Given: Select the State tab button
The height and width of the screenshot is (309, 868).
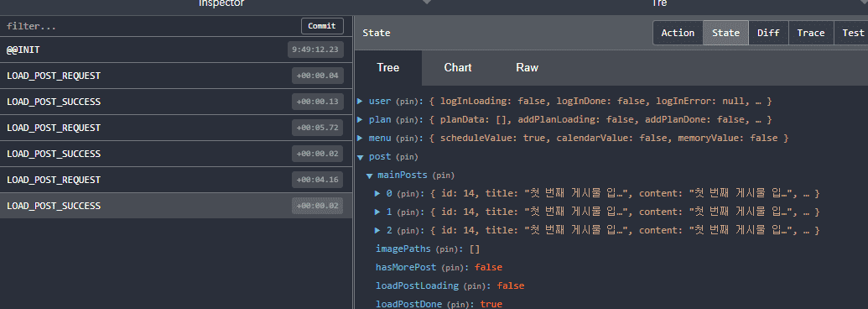Looking at the screenshot, I should (725, 33).
